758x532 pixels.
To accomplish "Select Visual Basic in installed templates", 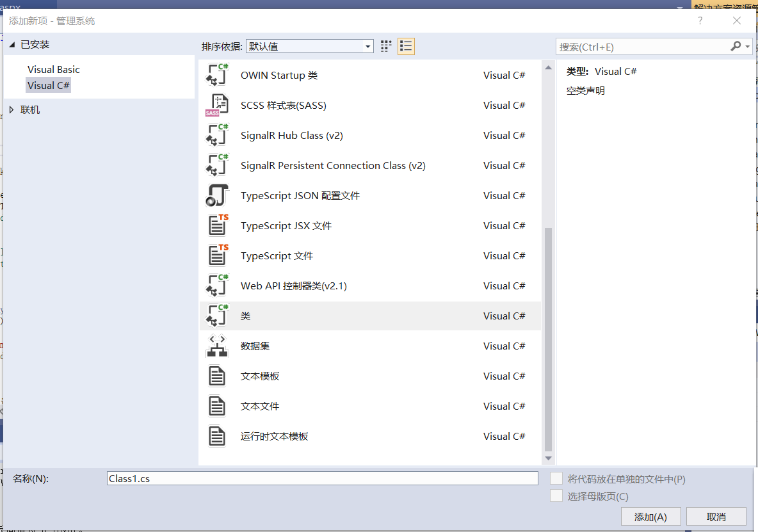I will pyautogui.click(x=54, y=70).
